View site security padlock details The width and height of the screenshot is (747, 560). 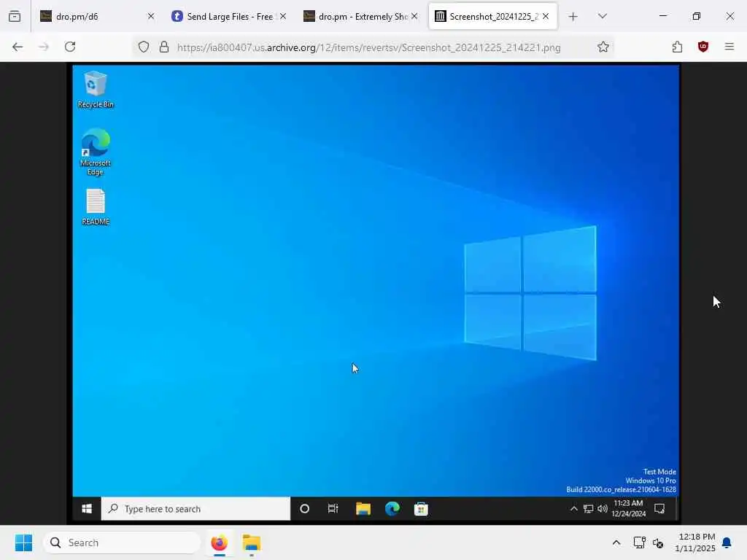pos(164,47)
